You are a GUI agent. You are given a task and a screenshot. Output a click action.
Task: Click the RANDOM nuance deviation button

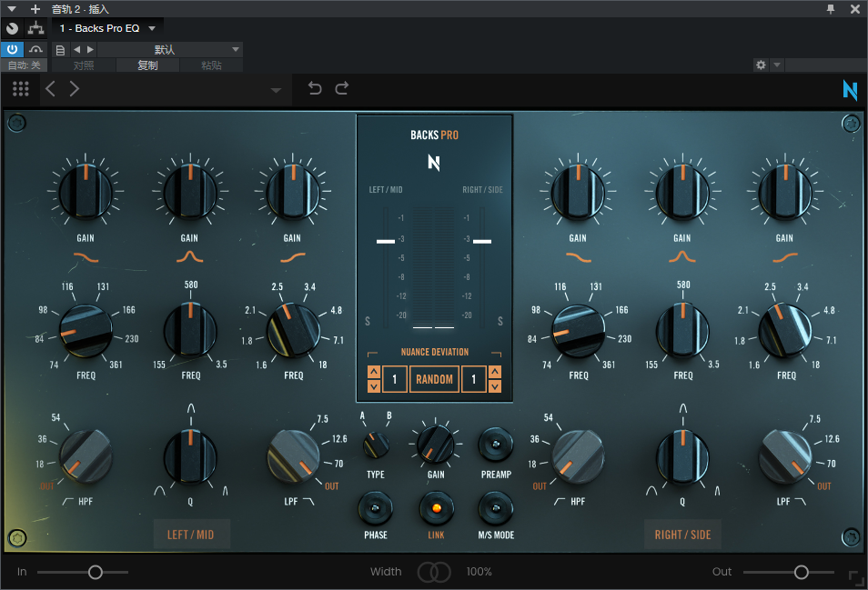point(434,379)
